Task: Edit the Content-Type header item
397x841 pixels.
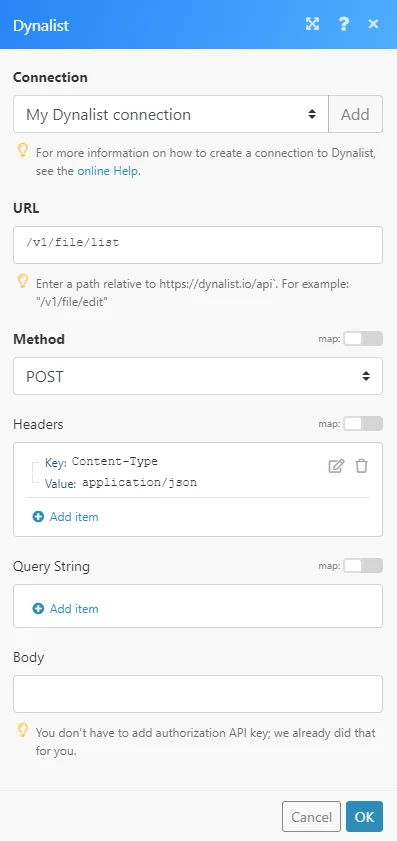Action: pos(336,466)
